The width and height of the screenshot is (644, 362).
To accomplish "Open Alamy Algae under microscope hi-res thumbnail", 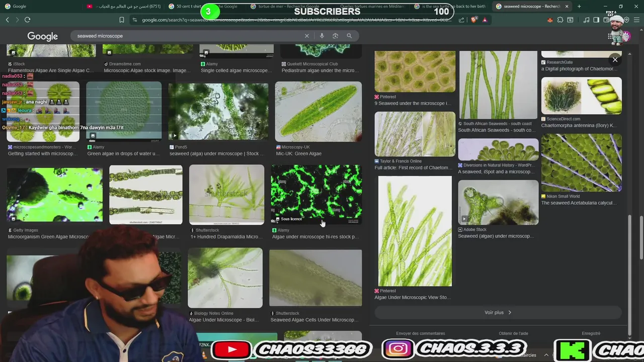I will [316, 194].
